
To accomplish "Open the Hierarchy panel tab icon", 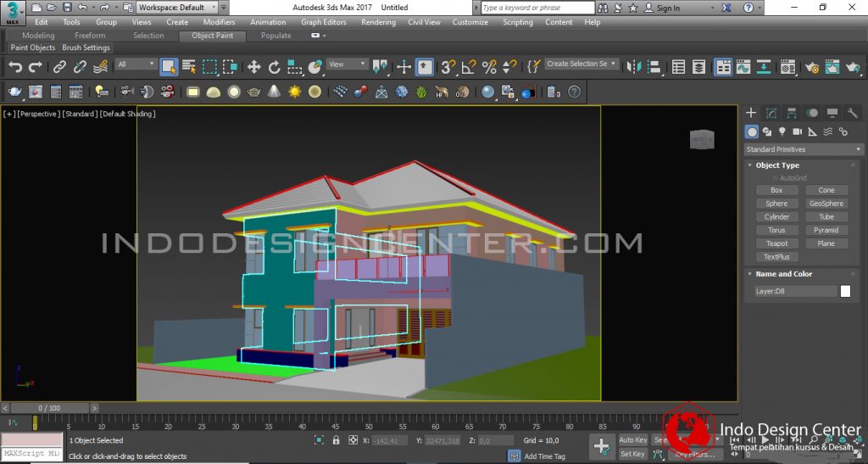I will pyautogui.click(x=792, y=113).
